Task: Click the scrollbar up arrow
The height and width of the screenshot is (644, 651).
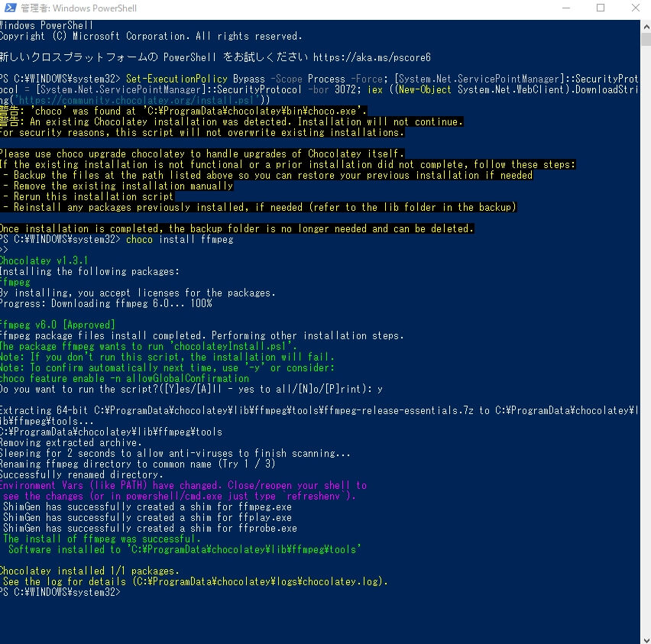Action: 646,27
